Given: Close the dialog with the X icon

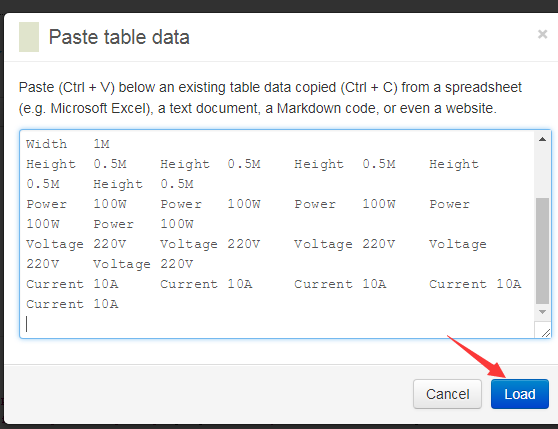Looking at the screenshot, I should coord(542,34).
